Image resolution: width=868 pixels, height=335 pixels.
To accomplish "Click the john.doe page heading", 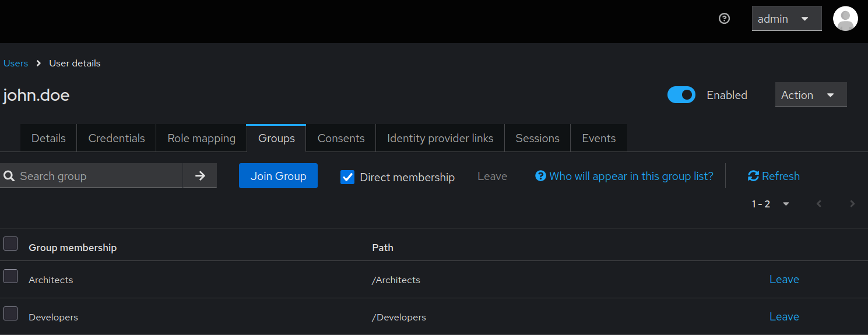I will coord(36,95).
